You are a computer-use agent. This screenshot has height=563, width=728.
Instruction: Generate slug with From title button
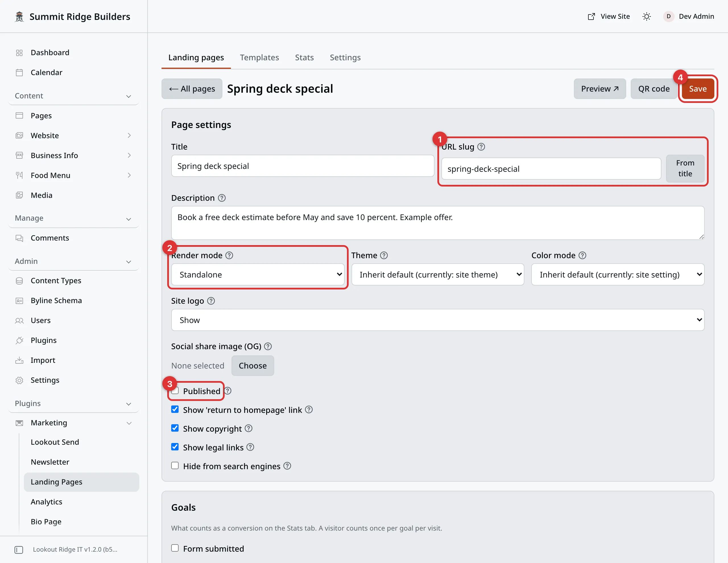685,168
